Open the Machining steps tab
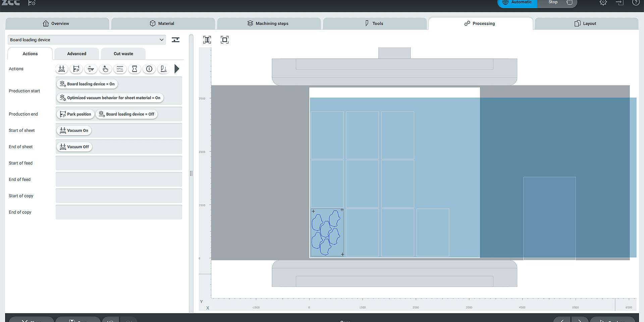The image size is (644, 322). 268,23
